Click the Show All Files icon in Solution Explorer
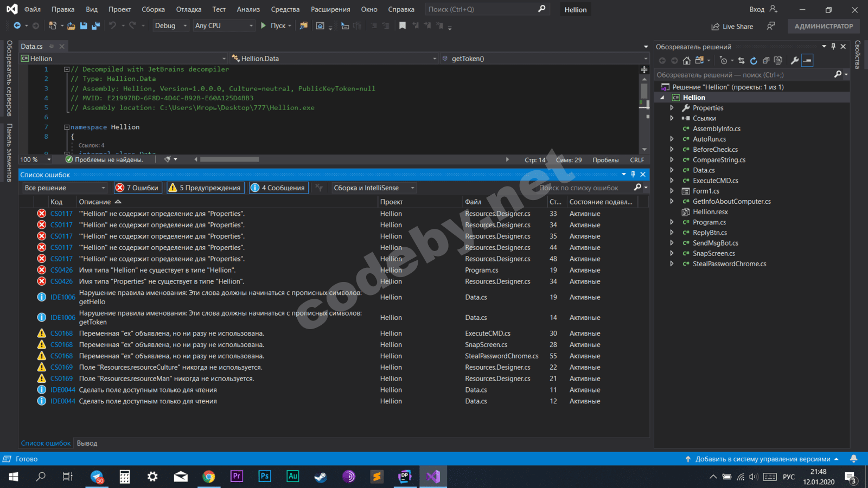Screen dimensions: 868x488 778,61
